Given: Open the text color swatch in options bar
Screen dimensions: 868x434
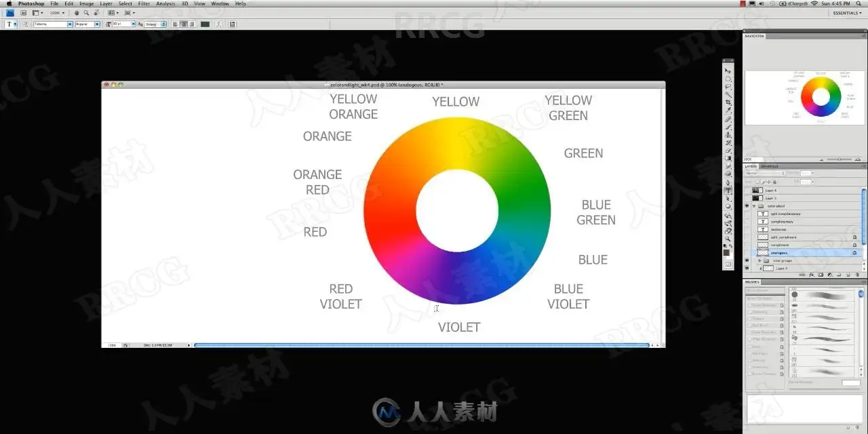Looking at the screenshot, I should pyautogui.click(x=205, y=24).
